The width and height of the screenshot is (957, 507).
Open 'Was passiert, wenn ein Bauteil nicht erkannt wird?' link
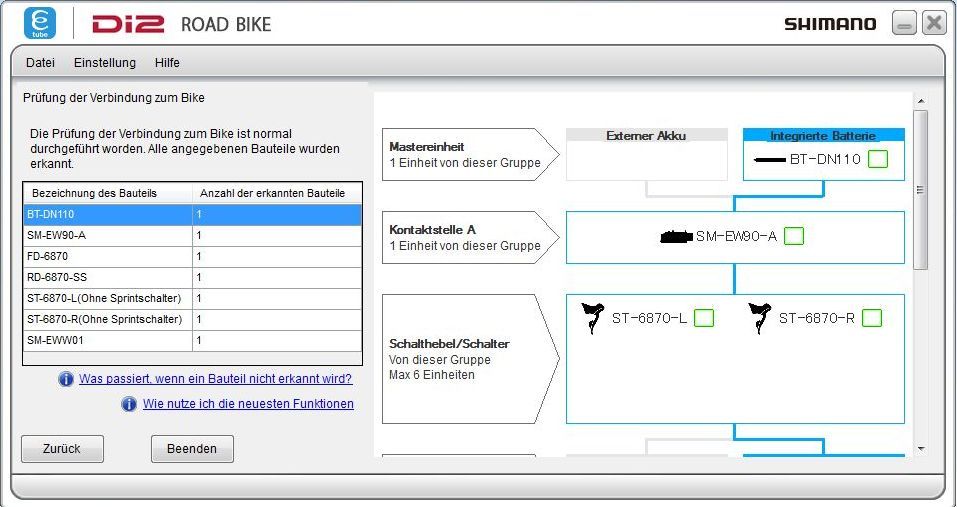point(215,379)
